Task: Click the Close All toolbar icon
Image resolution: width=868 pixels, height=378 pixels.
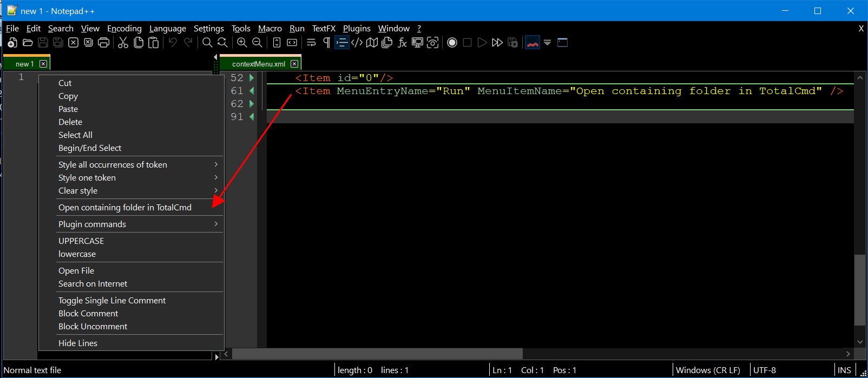Action: tap(88, 43)
